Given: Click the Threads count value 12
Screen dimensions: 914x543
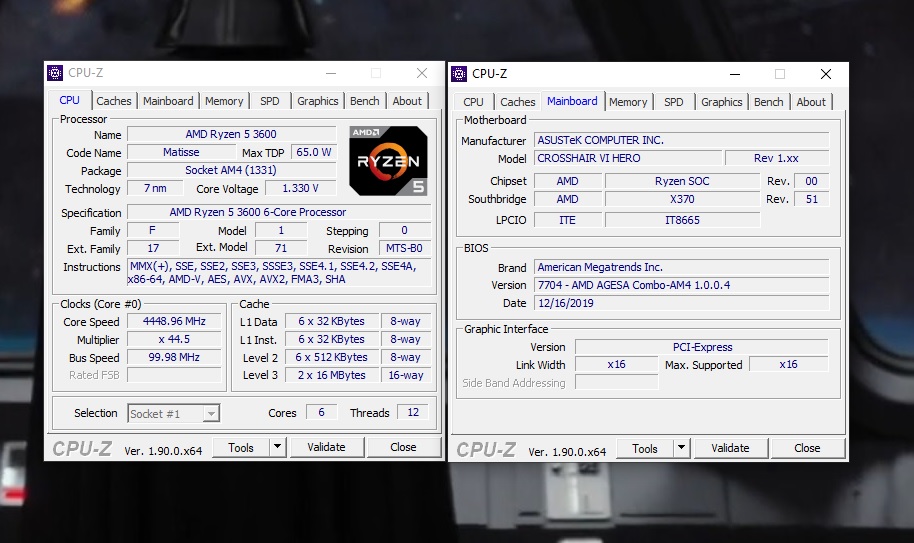Looking at the screenshot, I should (x=413, y=412).
